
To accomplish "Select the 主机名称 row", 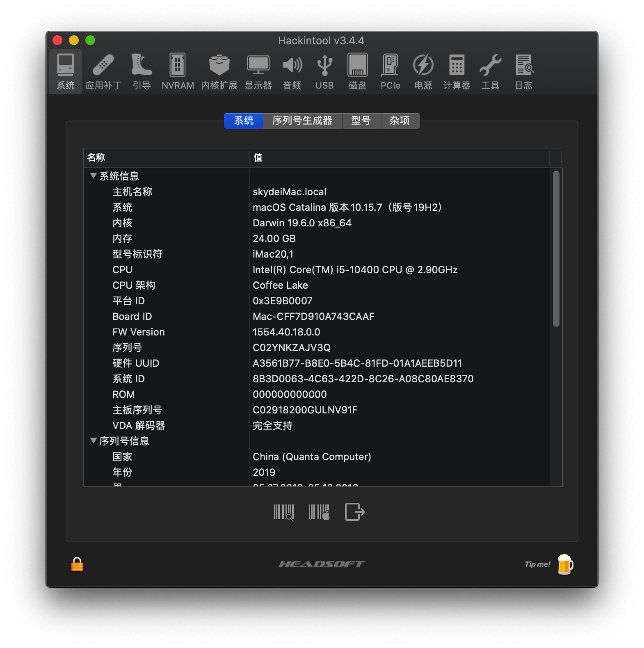I will point(316,192).
